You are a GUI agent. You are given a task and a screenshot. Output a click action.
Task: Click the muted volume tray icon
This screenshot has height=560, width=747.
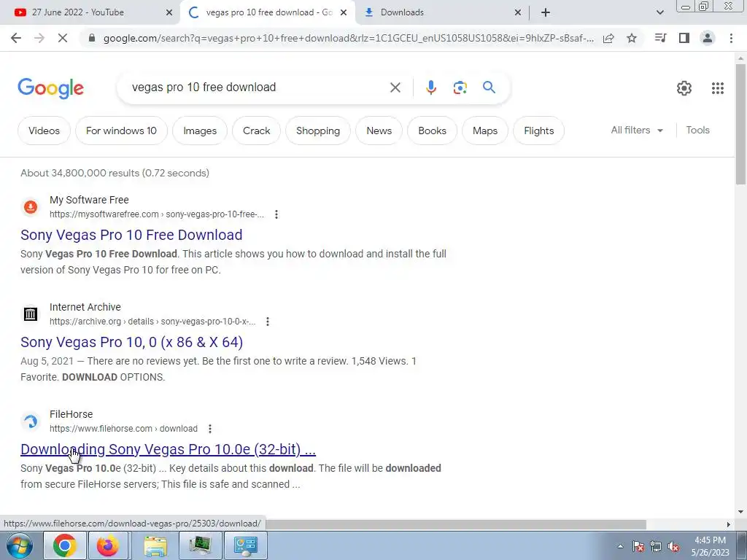673,547
